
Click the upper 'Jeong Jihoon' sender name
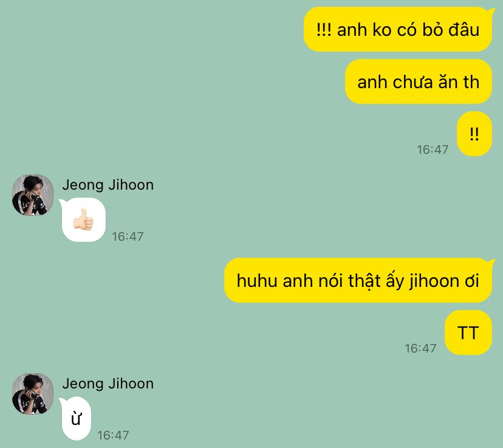point(108,185)
